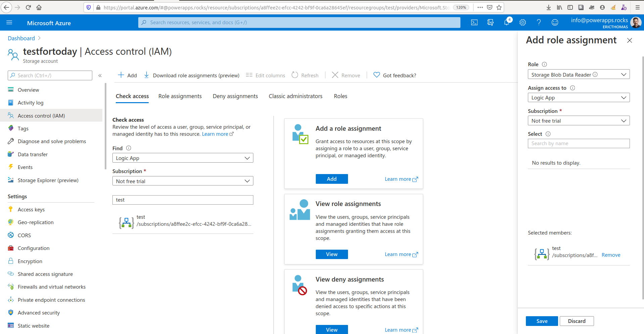644x334 pixels.
Task: Open the Cloud Shell terminal icon
Action: [474, 22]
